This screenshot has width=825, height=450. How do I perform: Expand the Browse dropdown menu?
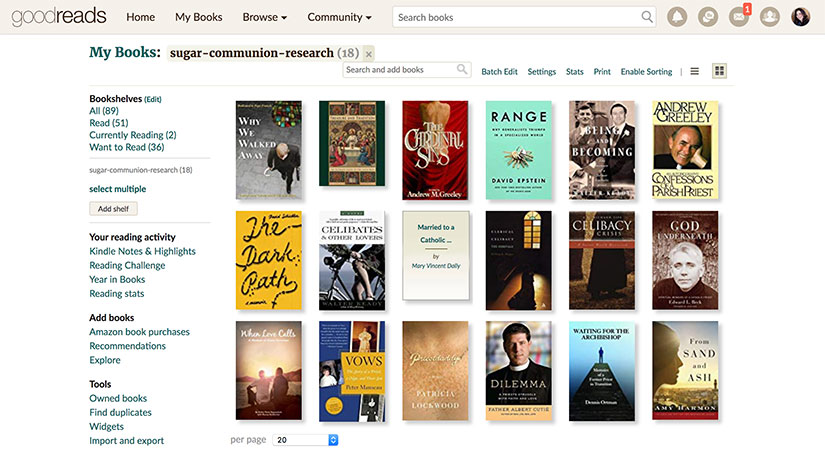click(265, 17)
